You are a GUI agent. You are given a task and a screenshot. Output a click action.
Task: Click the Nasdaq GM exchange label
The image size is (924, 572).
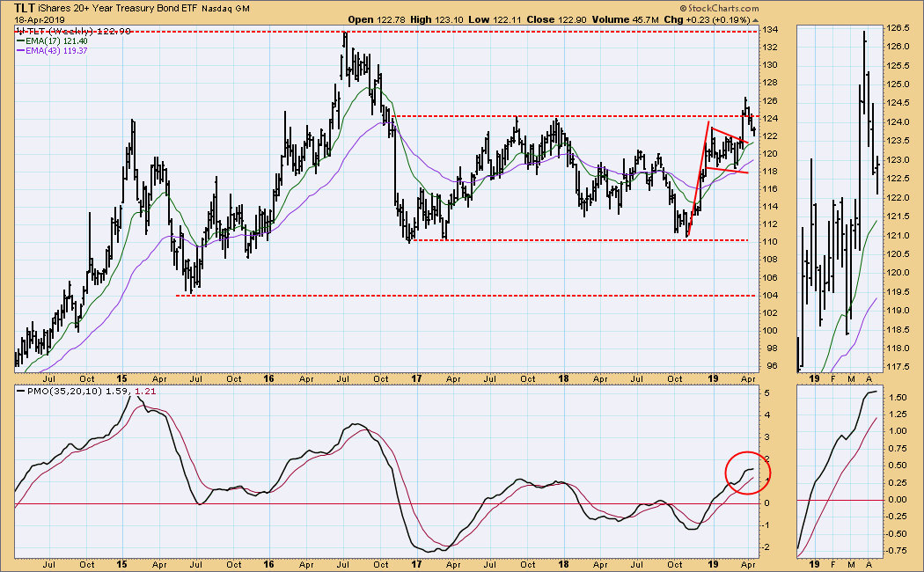click(x=225, y=9)
